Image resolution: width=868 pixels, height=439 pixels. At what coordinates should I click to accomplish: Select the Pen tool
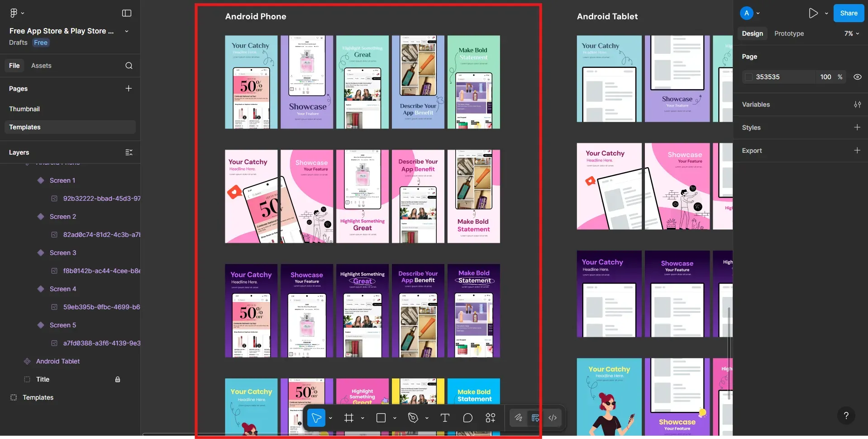[413, 418]
